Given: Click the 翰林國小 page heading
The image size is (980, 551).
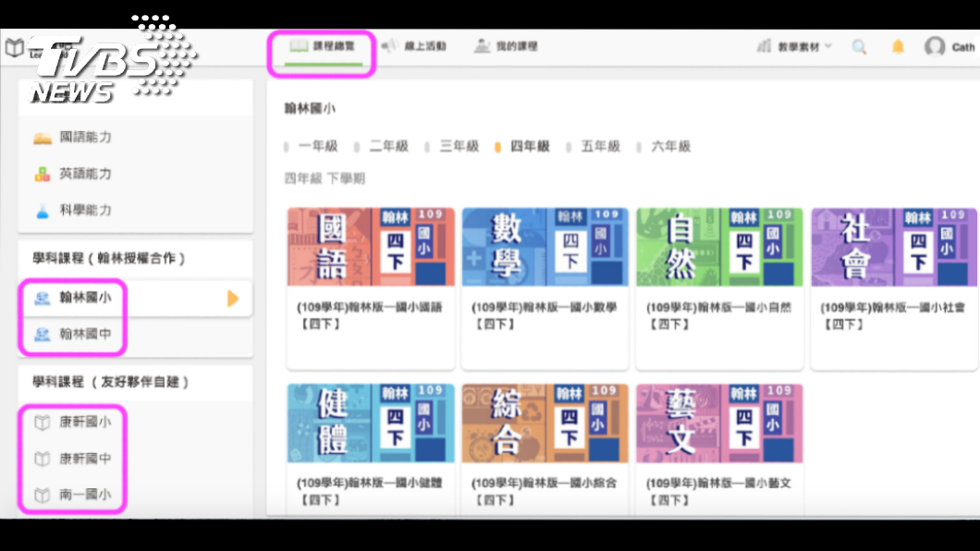Looking at the screenshot, I should click(310, 109).
